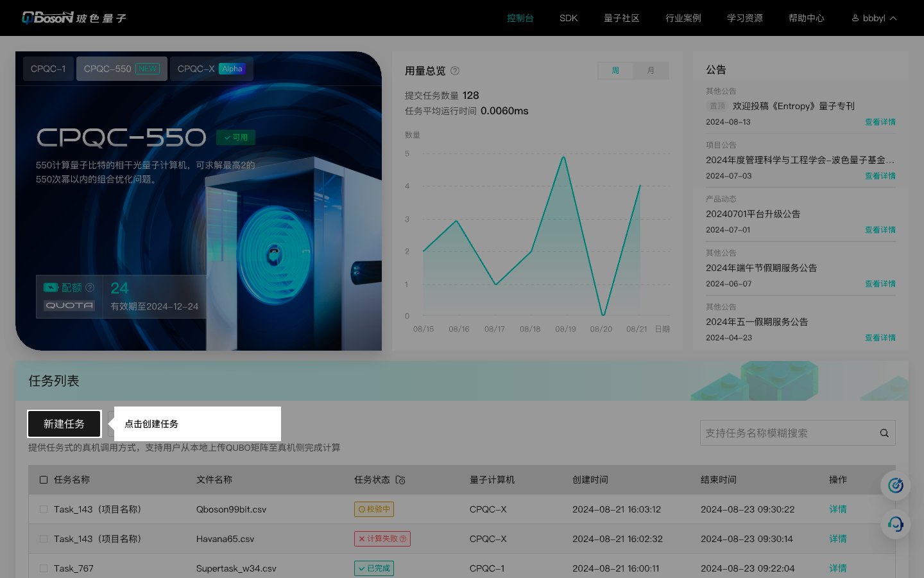Open 详情 for Qboson99bit.csv task

point(838,509)
